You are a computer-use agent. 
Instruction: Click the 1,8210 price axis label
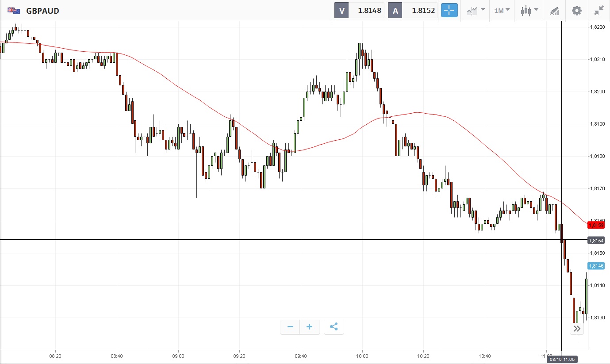point(597,59)
